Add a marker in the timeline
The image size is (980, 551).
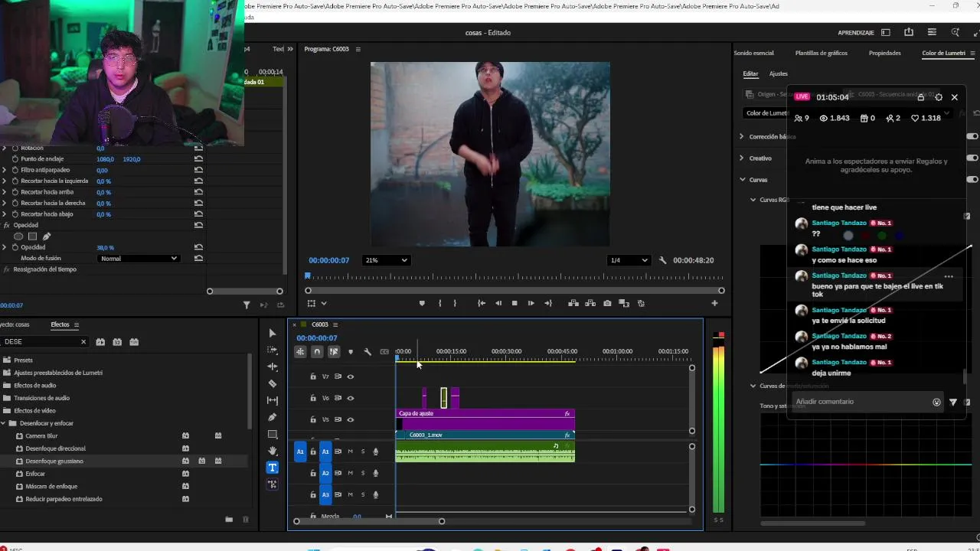click(x=351, y=352)
